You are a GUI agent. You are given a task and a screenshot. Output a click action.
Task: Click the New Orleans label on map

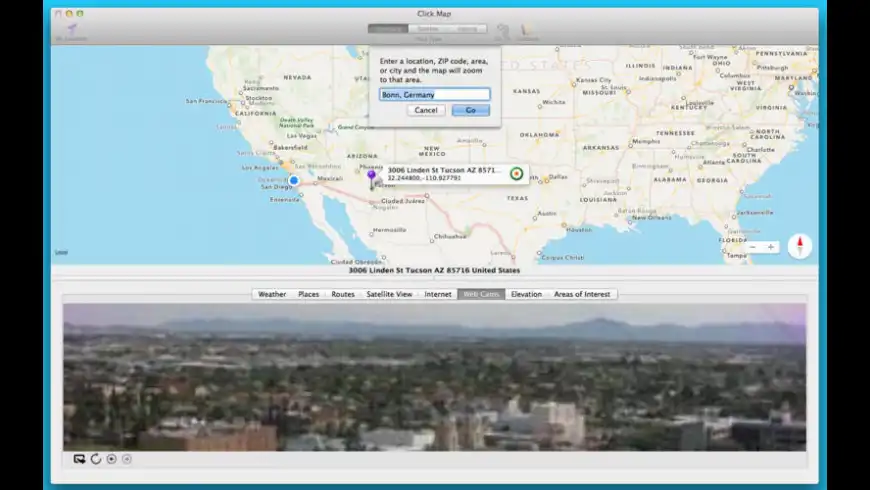651,218
